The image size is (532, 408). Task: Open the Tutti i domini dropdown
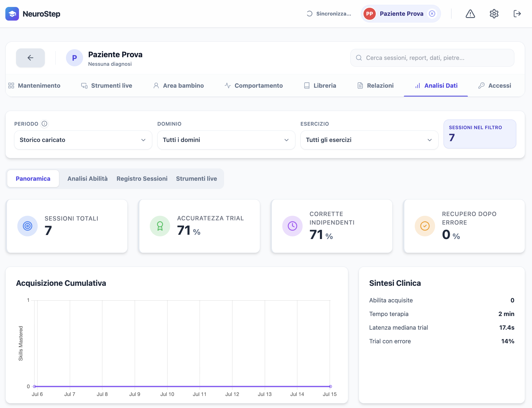pyautogui.click(x=226, y=140)
